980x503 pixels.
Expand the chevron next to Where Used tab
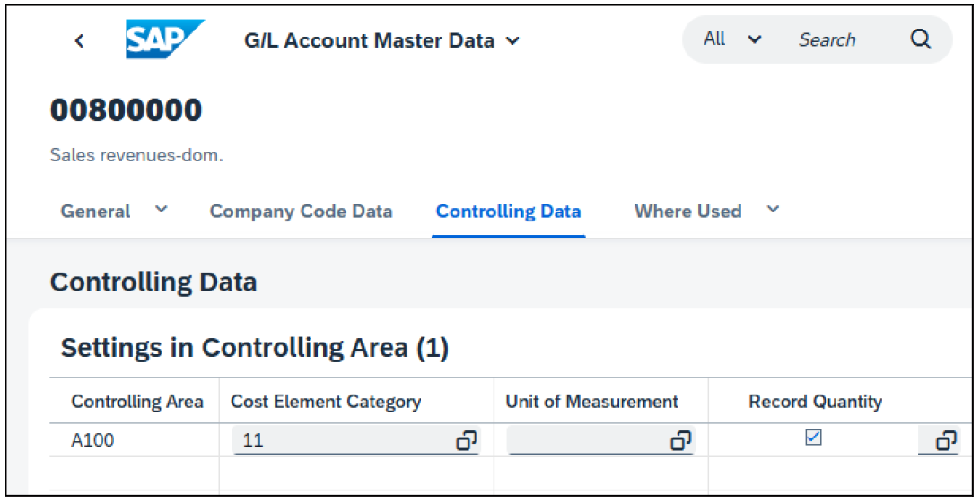773,210
